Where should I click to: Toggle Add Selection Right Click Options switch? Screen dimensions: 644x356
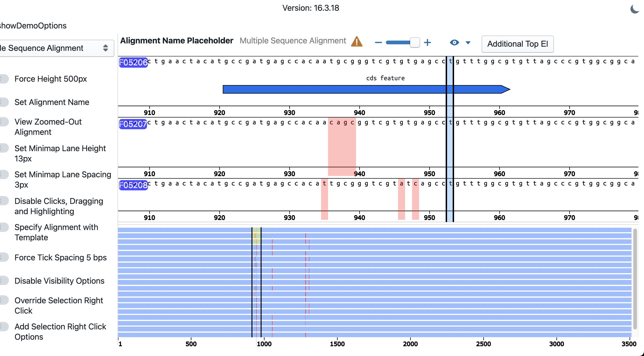[4, 327]
